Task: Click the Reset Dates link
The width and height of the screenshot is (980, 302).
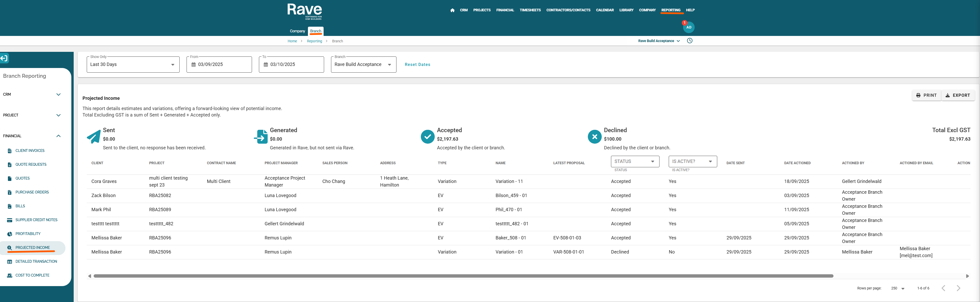Action: pos(417,65)
